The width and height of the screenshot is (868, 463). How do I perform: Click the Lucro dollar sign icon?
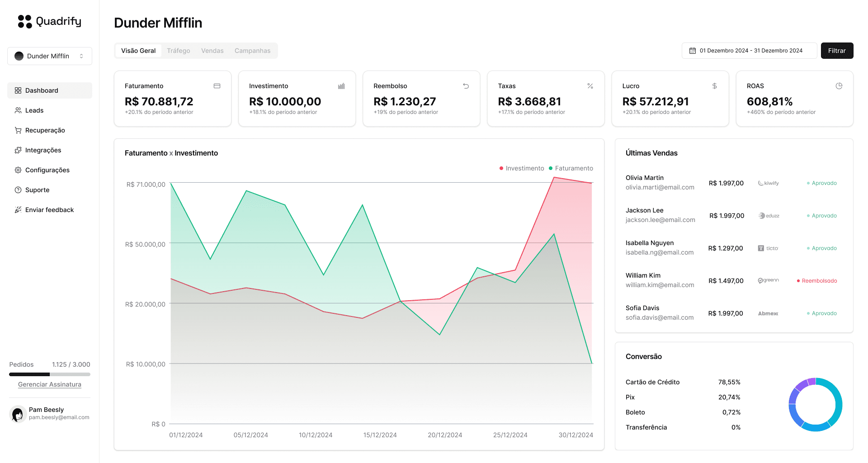pyautogui.click(x=714, y=86)
